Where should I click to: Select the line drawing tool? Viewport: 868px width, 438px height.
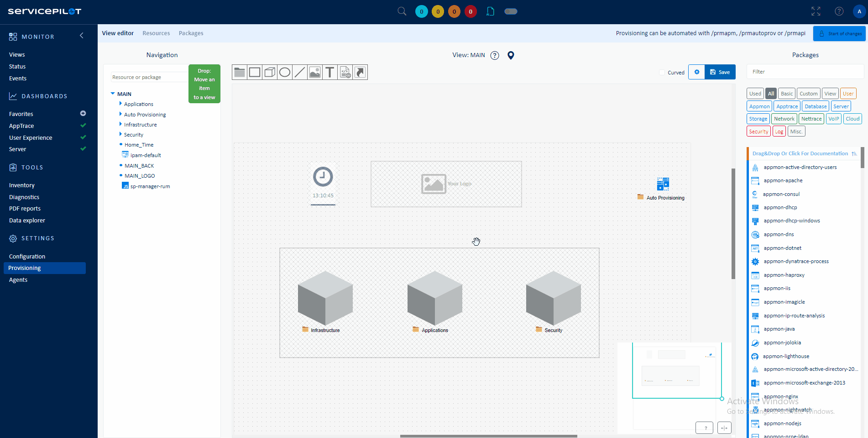[x=300, y=72]
